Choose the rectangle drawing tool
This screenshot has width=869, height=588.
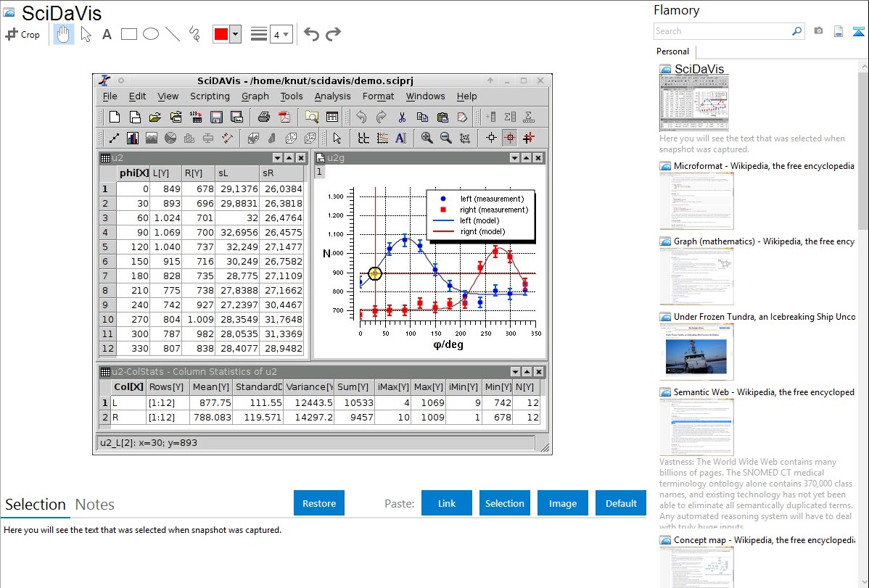[x=129, y=34]
